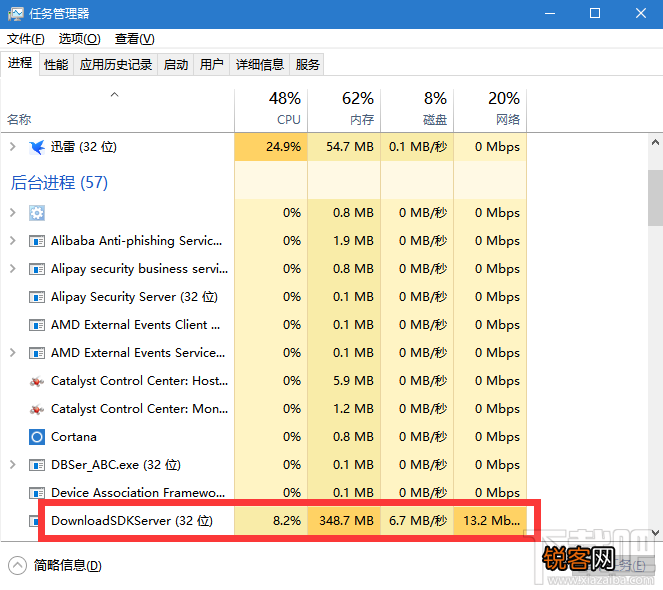This screenshot has height=590, width=663.
Task: Sort by the 20% 网络 column header
Action: click(x=490, y=110)
